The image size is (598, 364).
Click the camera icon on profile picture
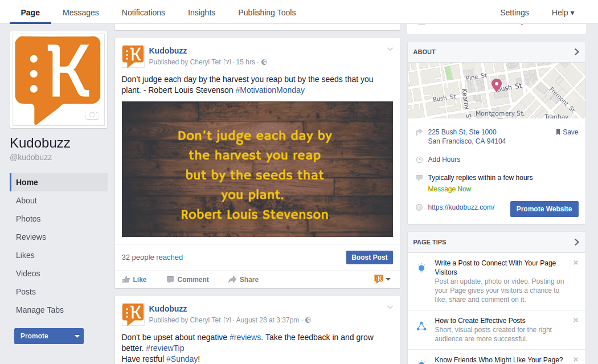(92, 115)
